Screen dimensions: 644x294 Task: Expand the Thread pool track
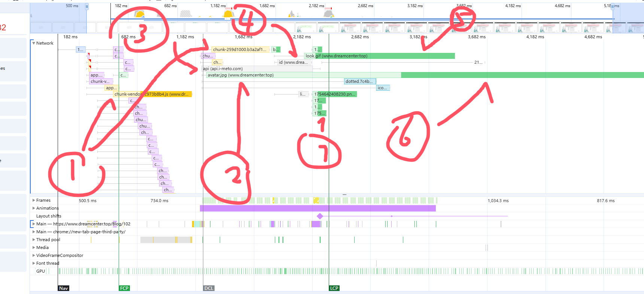pos(34,240)
